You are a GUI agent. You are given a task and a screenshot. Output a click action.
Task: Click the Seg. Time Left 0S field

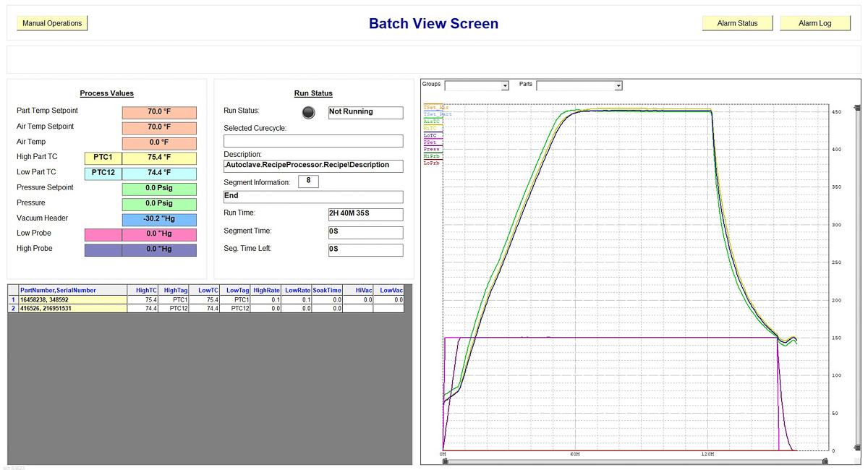(x=365, y=250)
